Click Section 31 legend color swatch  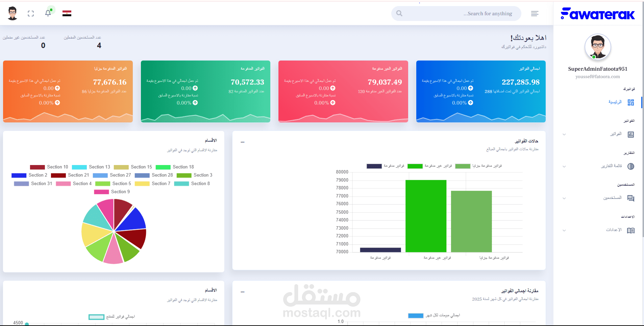point(21,184)
